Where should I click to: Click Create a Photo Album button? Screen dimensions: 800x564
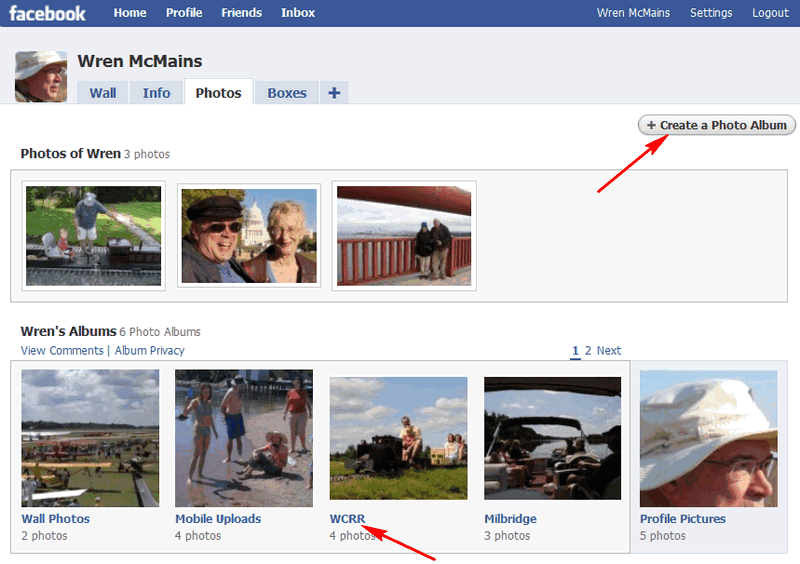click(x=716, y=125)
